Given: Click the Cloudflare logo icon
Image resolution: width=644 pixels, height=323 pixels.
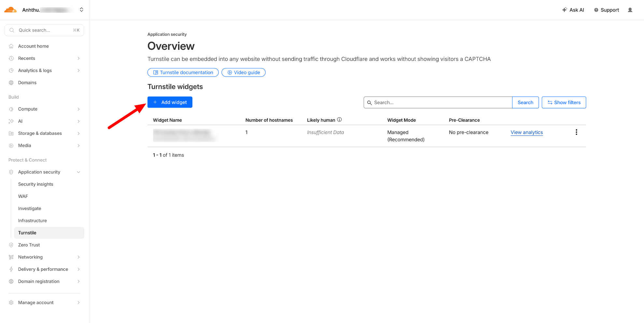Looking at the screenshot, I should [10, 10].
